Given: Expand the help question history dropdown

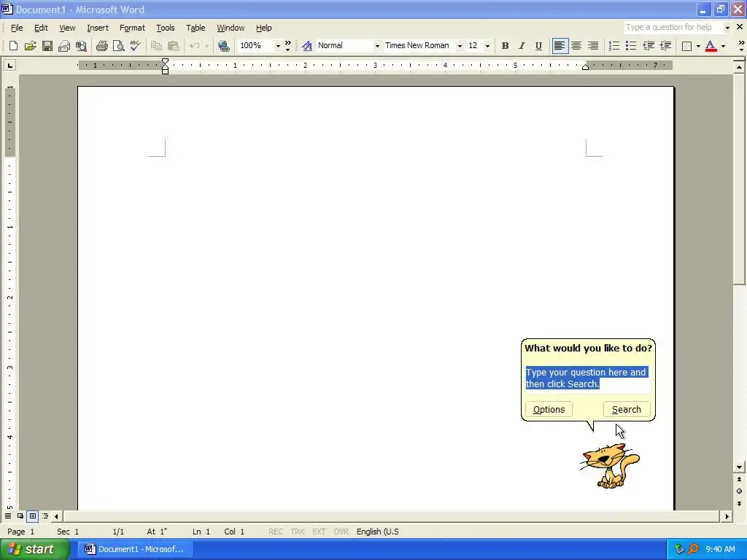Looking at the screenshot, I should (727, 28).
